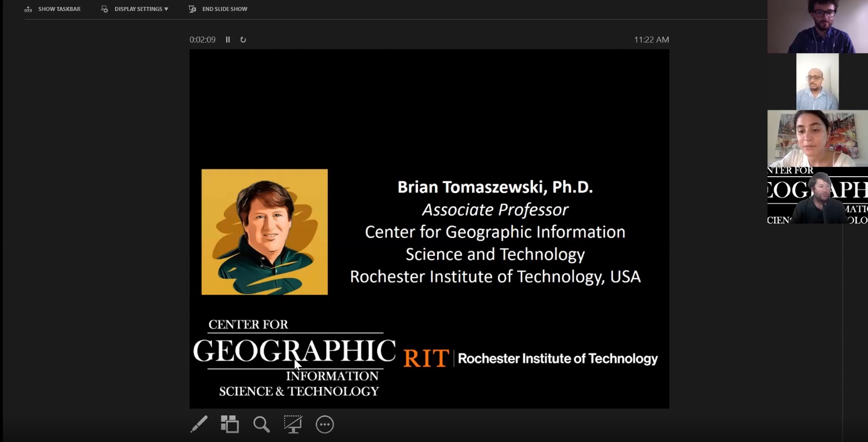Click Rochester Institute of Technology logo text
This screenshot has height=442, width=868.
[x=558, y=359]
